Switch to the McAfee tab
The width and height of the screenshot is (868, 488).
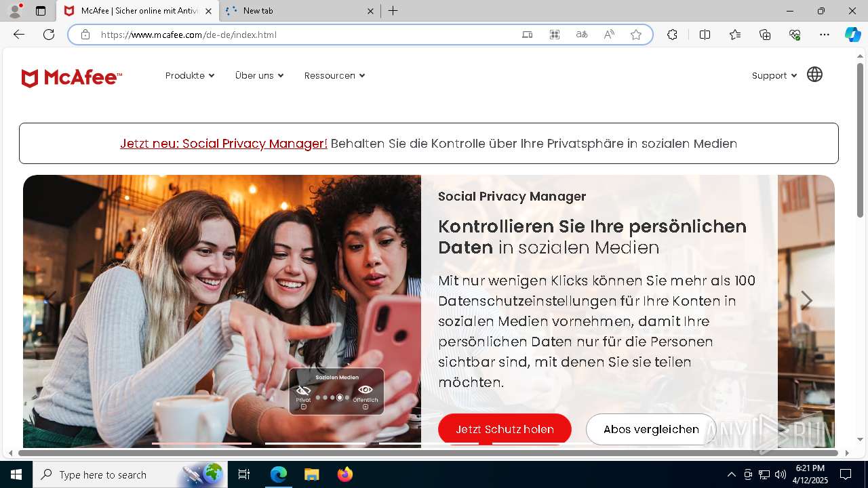click(x=139, y=11)
